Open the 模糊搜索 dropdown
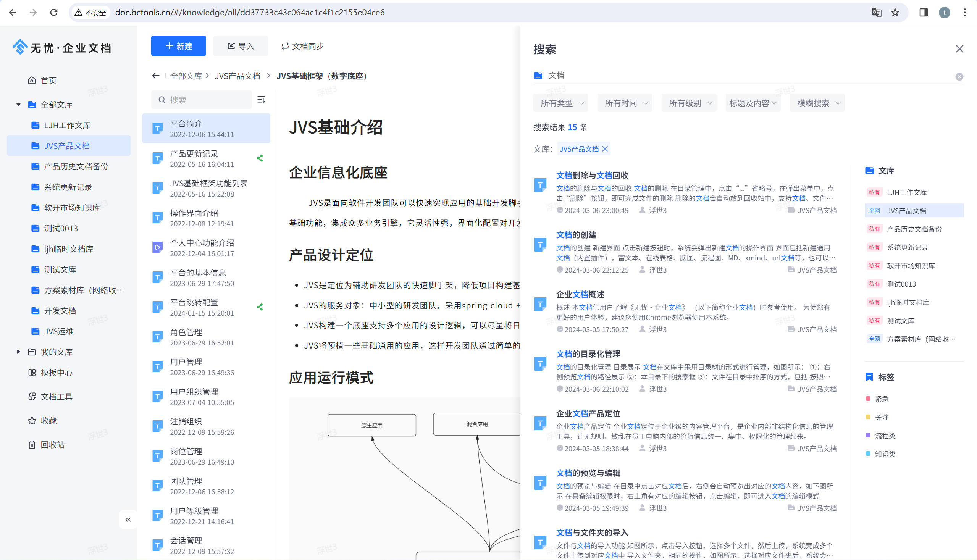Viewport: 977px width, 560px height. point(817,103)
